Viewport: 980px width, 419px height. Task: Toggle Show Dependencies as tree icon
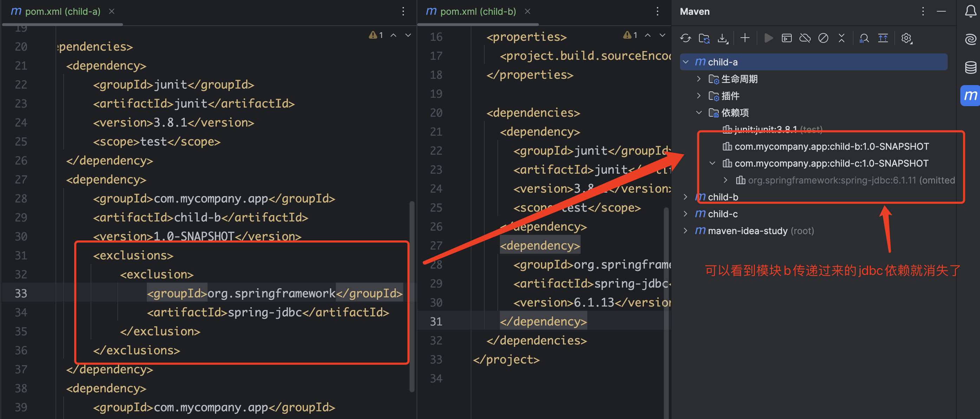[x=883, y=38]
